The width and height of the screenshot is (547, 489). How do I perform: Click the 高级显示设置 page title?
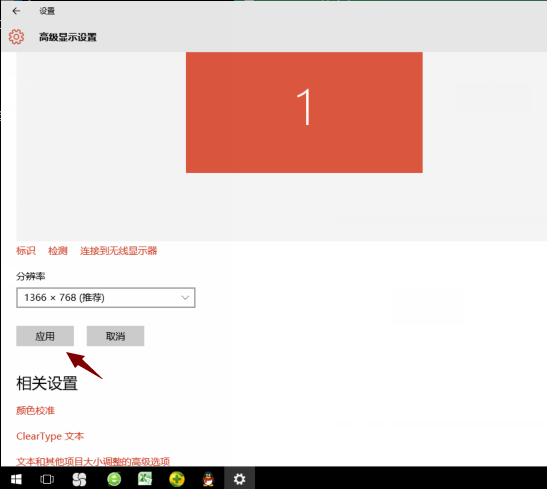tap(68, 37)
